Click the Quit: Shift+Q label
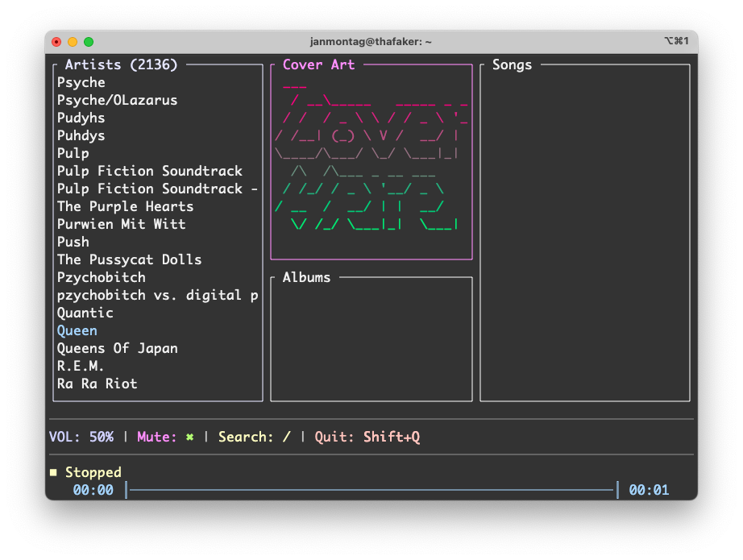The image size is (743, 560). (367, 437)
